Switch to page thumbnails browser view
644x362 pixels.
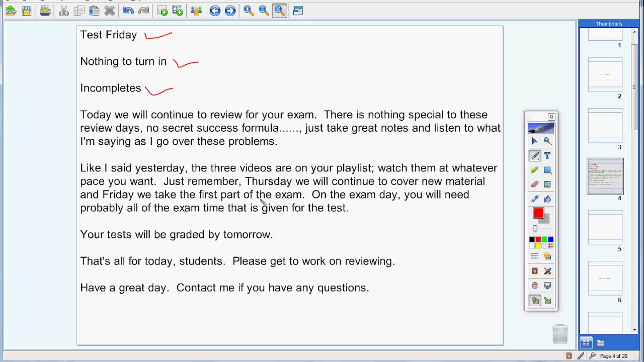(x=586, y=343)
